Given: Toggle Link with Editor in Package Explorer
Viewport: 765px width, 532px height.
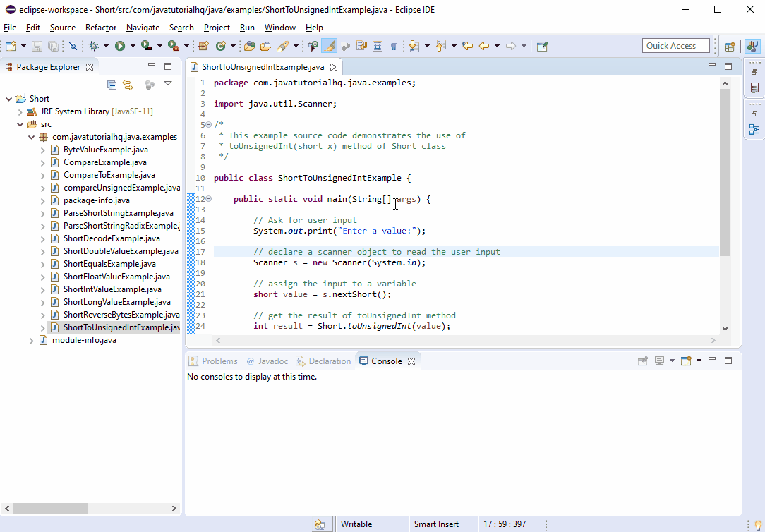Looking at the screenshot, I should [127, 84].
